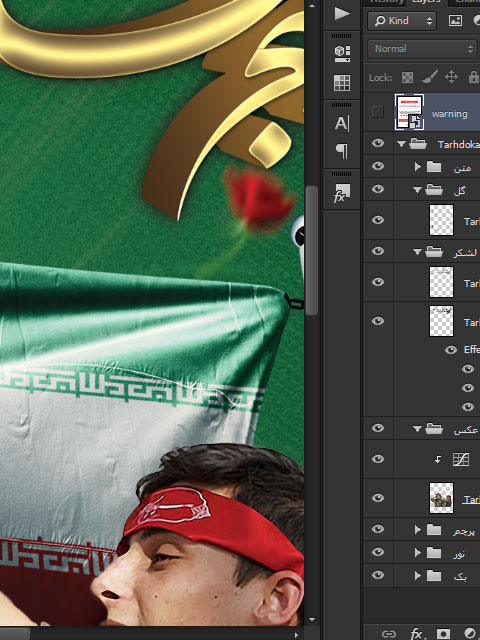This screenshot has height=640, width=480.
Task: Click horizontal scrollbar right arrow
Action: [x=297, y=635]
